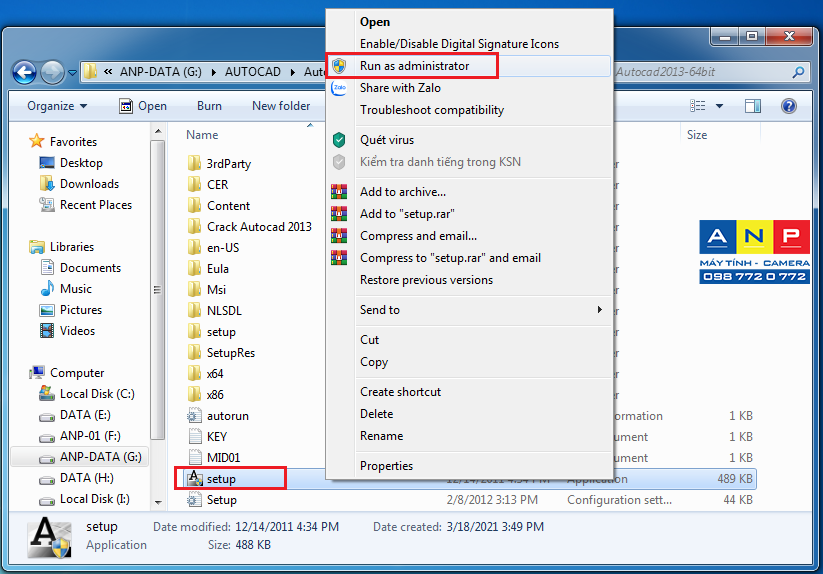Toggle the preview pane icon
Image resolution: width=823 pixels, height=574 pixels.
(x=753, y=106)
